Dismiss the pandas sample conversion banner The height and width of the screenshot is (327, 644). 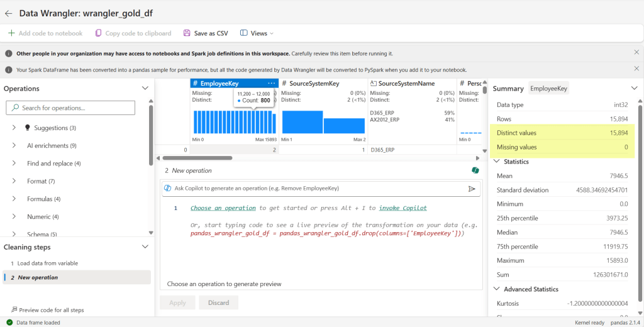pos(636,69)
